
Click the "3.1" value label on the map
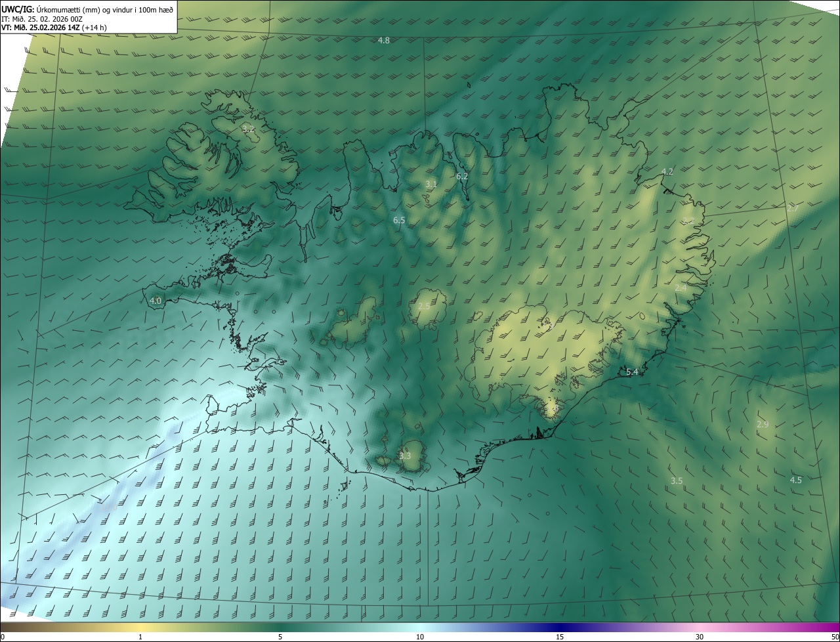431,184
